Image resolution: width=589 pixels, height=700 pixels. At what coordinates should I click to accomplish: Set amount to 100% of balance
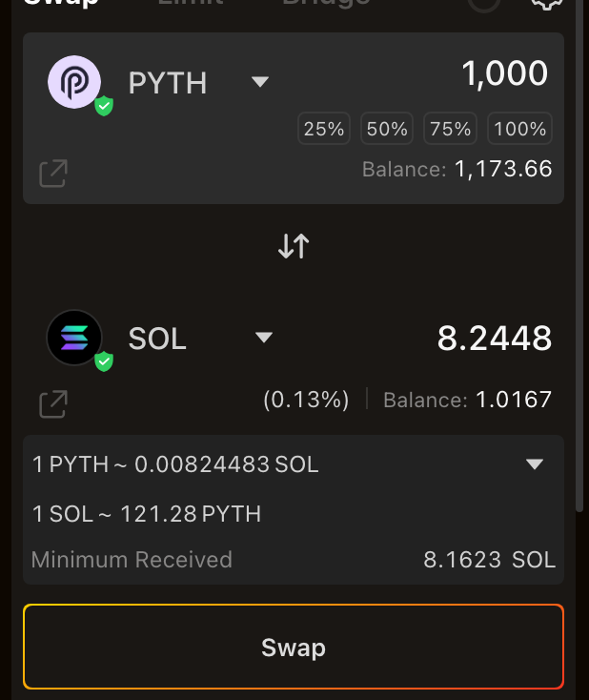(519, 129)
